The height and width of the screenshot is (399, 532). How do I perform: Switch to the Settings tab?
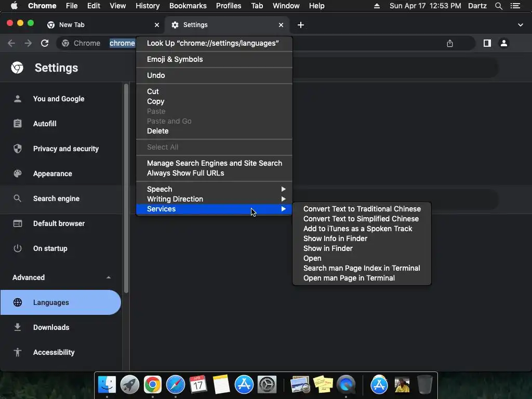228,25
